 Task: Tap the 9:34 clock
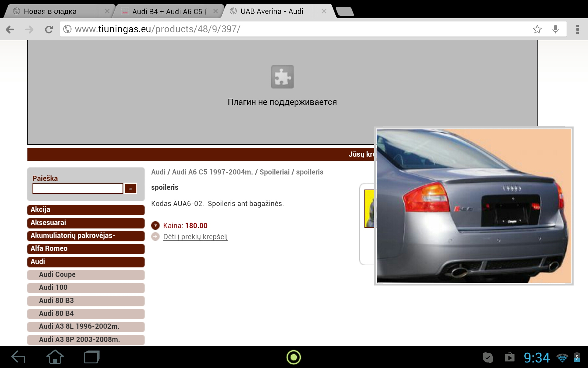click(537, 358)
